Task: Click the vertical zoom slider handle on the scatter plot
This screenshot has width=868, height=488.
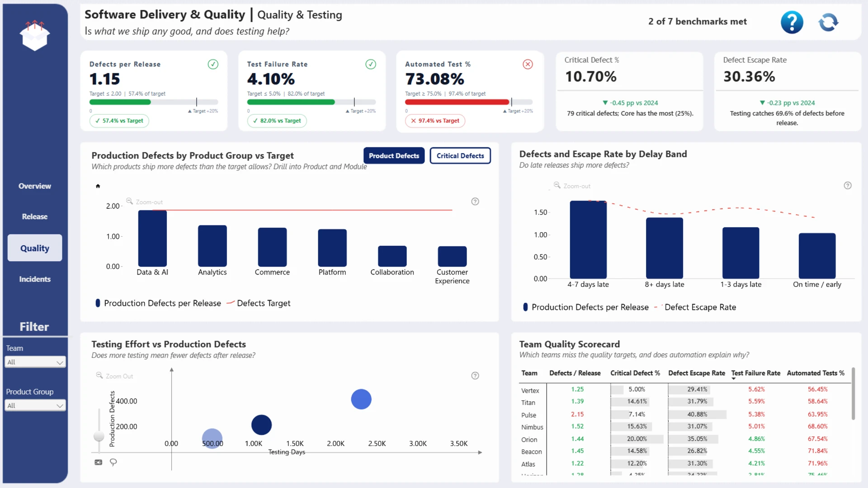Action: point(99,436)
